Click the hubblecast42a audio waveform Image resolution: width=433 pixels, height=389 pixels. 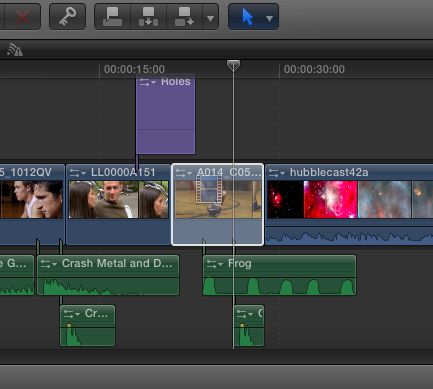coord(349,237)
